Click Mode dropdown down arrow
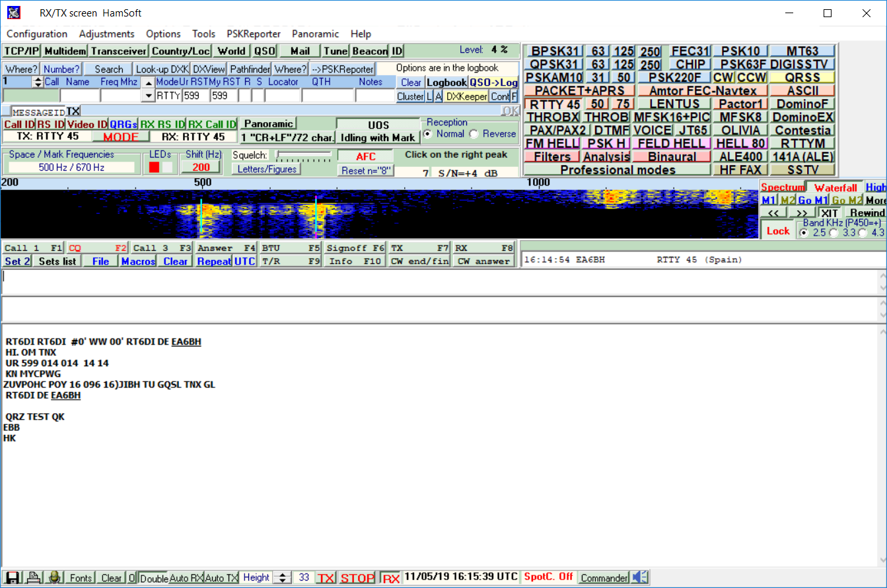 [148, 96]
